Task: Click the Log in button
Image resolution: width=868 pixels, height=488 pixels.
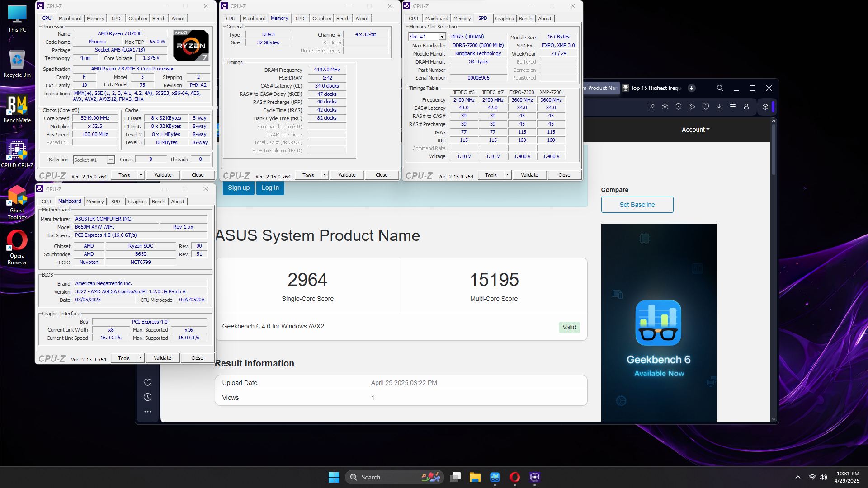Action: click(270, 188)
